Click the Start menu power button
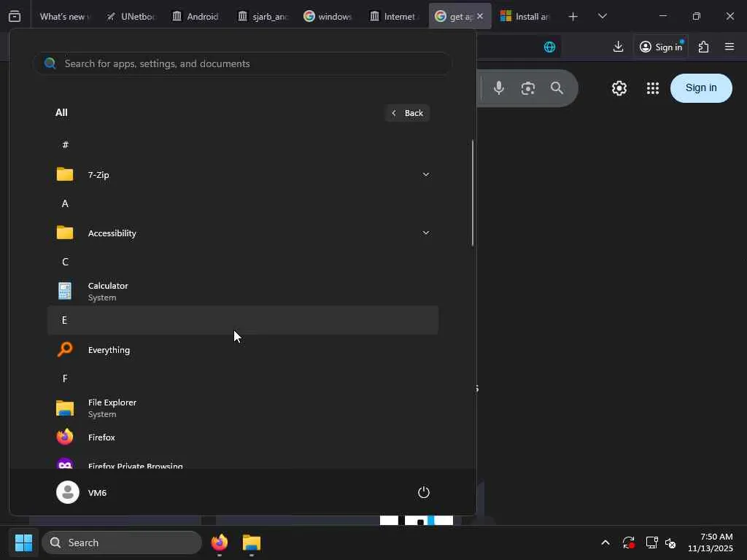The height and width of the screenshot is (560, 747). click(x=424, y=492)
